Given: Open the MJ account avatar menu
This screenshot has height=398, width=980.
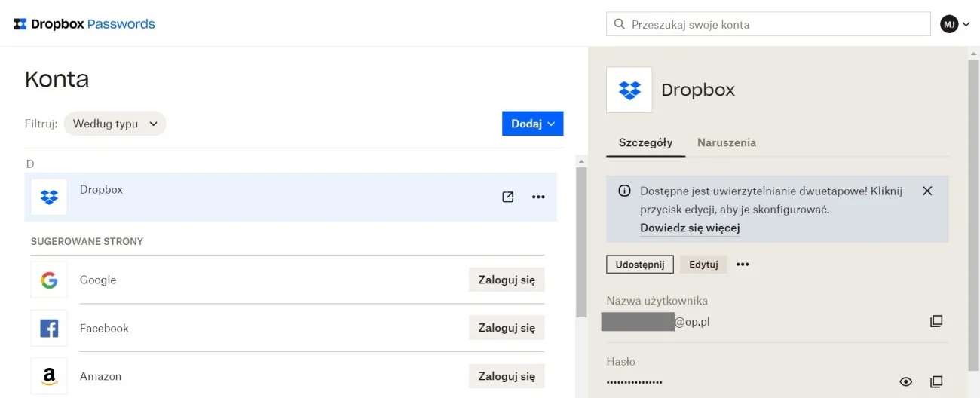Looking at the screenshot, I should [x=949, y=24].
